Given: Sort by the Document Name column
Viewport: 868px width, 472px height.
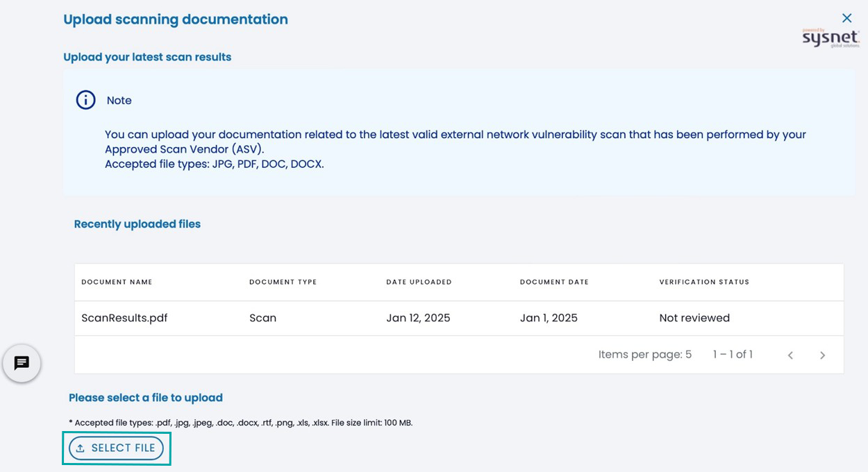Looking at the screenshot, I should coord(117,282).
